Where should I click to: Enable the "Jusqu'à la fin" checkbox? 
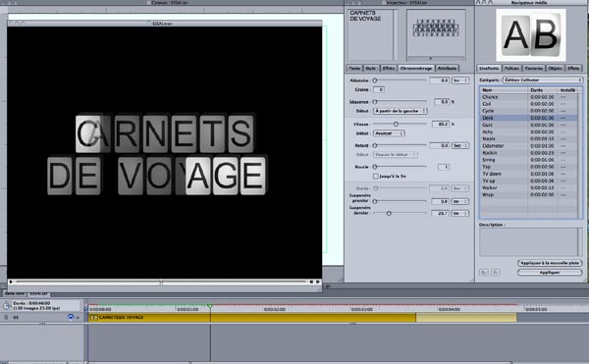tap(375, 176)
